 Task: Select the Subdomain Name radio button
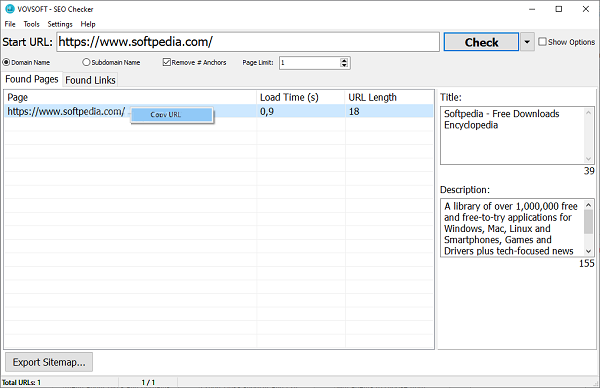tap(86, 62)
